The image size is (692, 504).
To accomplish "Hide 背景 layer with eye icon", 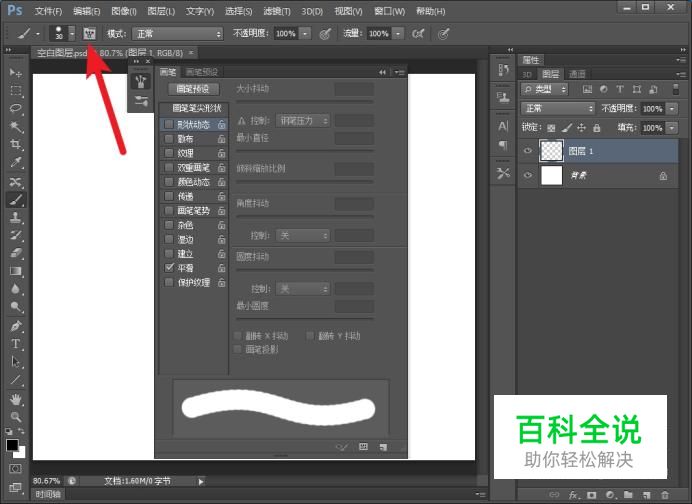I will coord(527,175).
